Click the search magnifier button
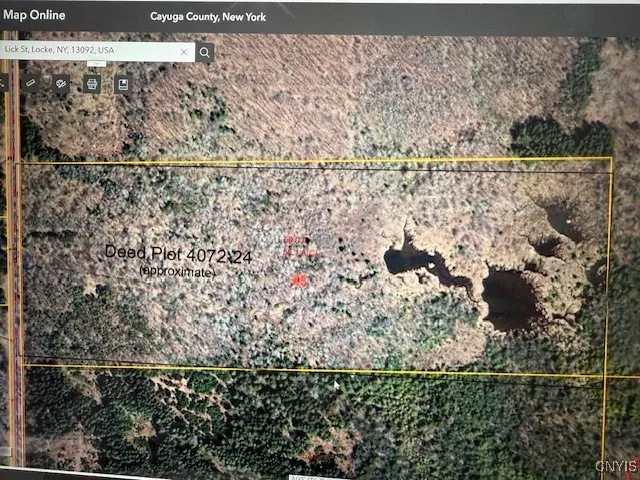The height and width of the screenshot is (480, 640). pos(205,52)
